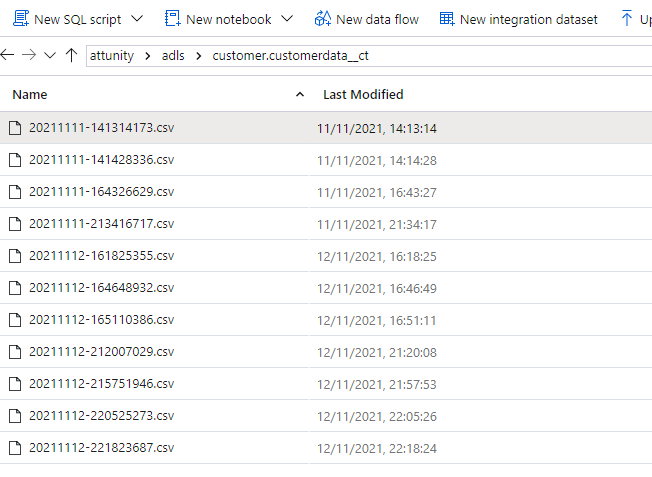
Task: Click the New data flow icon
Action: click(x=322, y=19)
